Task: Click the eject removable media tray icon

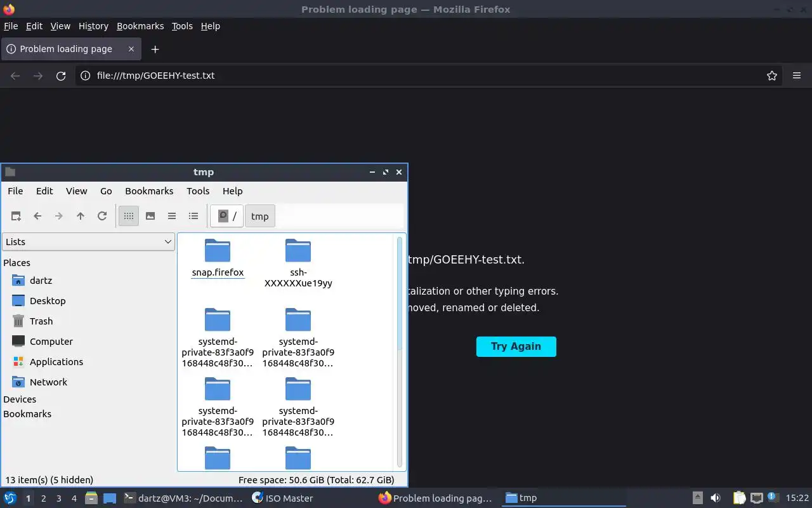Action: click(697, 498)
